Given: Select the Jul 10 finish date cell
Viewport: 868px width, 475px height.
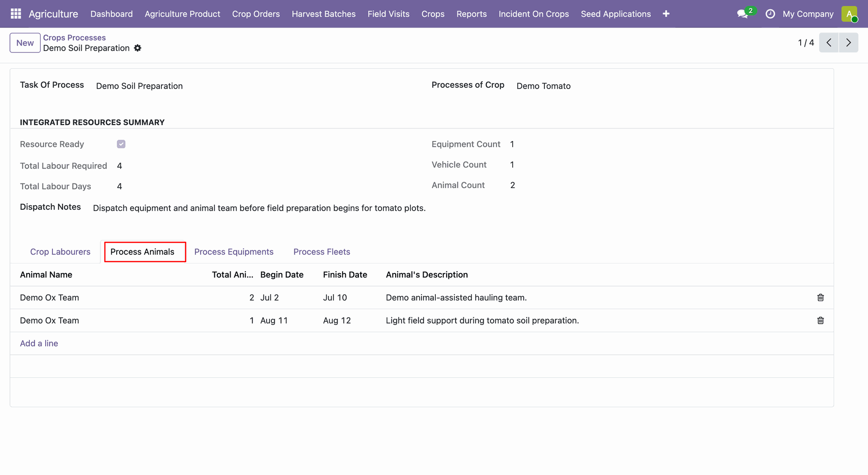Looking at the screenshot, I should point(335,297).
